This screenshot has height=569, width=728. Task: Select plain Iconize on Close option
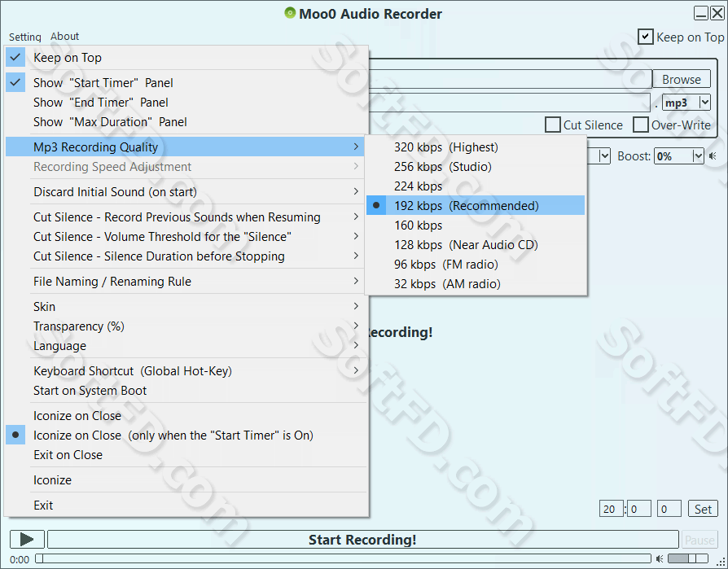[186, 415]
